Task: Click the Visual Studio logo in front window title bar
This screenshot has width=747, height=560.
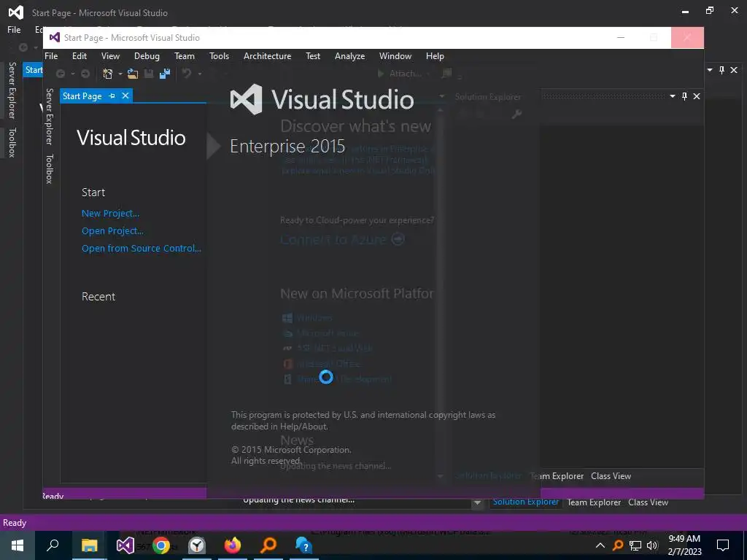Action: click(55, 38)
